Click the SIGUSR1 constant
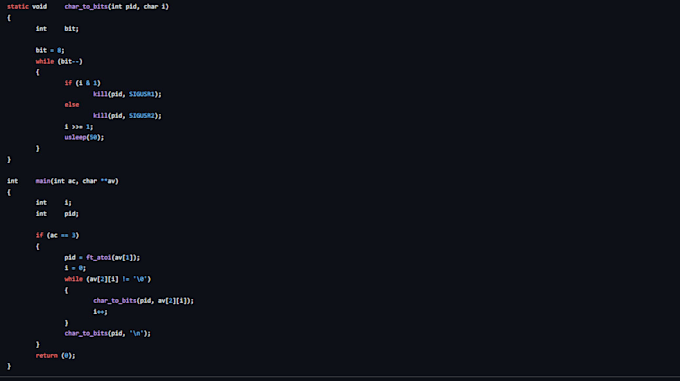 point(141,94)
